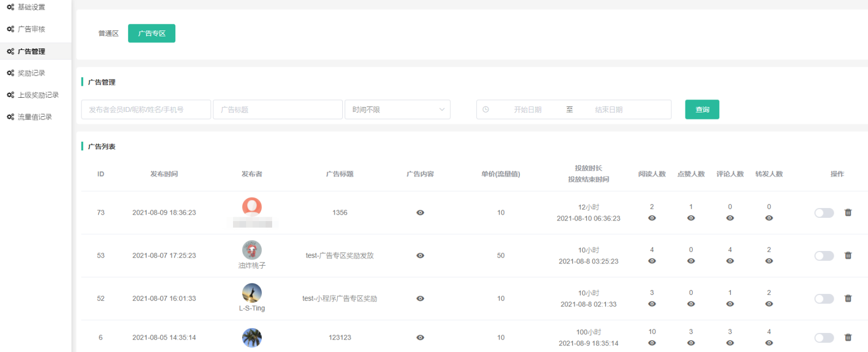View comments of ad ID 52

730,304
